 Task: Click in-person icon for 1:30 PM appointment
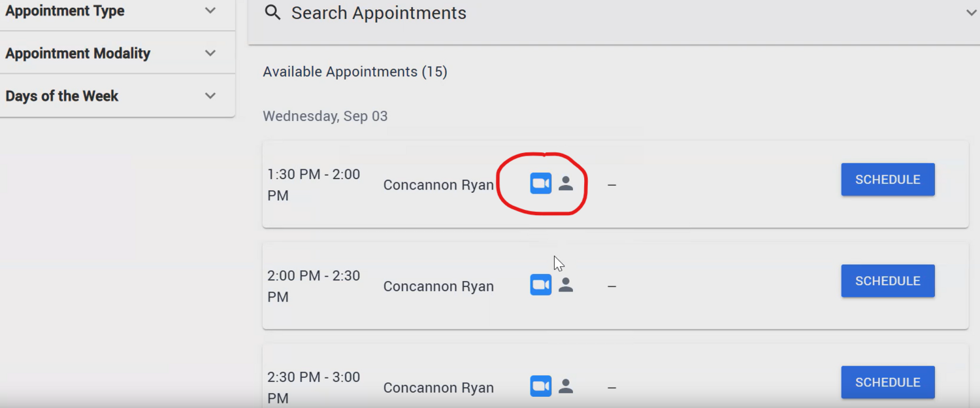tap(566, 184)
